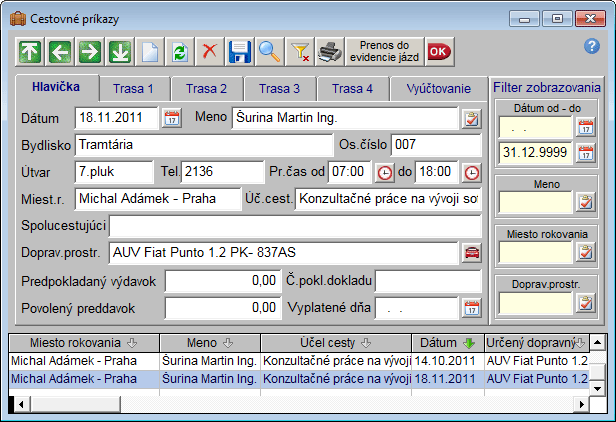Click the Predpokladaný výdavok amount field
616x422 pixels.
[x=223, y=281]
